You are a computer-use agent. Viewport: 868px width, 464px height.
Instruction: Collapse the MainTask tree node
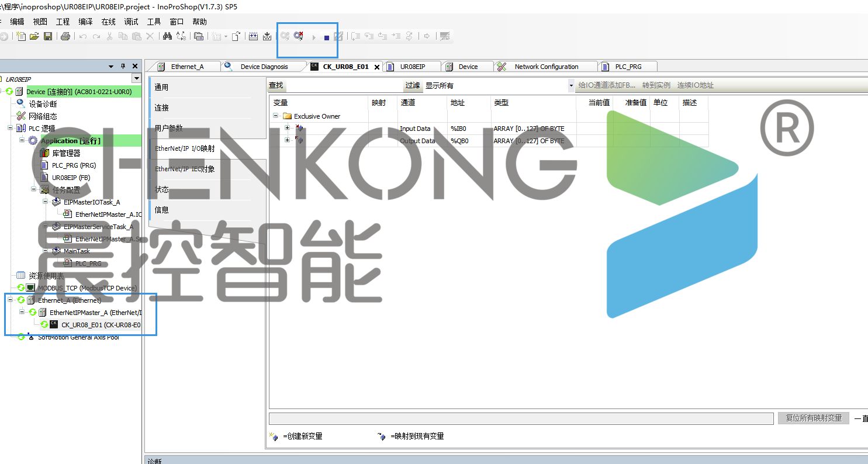[x=45, y=250]
